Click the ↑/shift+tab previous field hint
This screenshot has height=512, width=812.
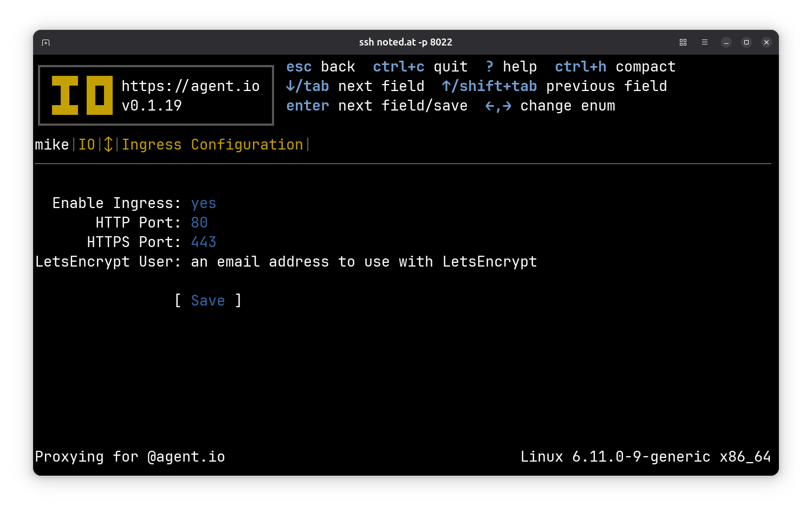[555, 86]
